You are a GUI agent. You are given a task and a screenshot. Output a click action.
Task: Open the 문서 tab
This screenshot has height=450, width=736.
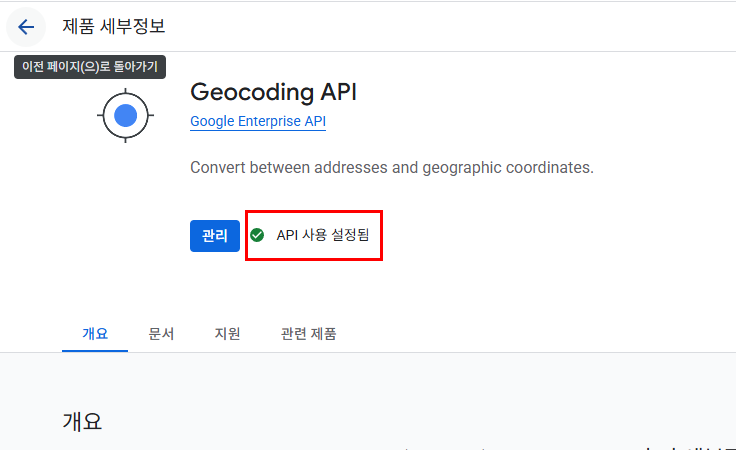(x=161, y=334)
